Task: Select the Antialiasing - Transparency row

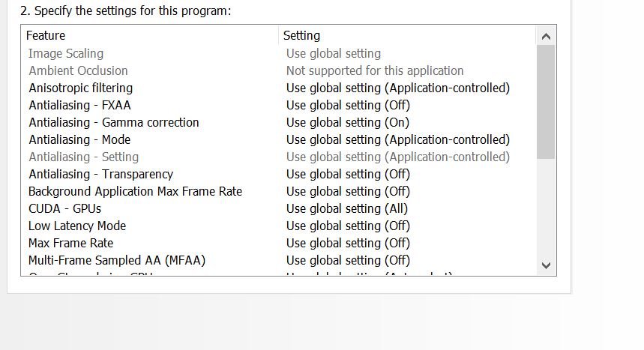Action: [x=100, y=174]
